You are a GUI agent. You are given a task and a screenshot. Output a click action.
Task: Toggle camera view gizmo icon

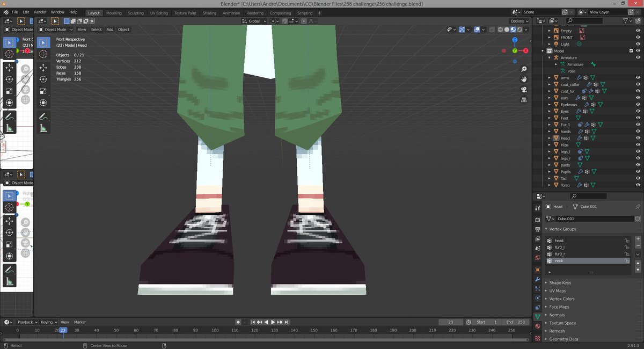pos(524,89)
